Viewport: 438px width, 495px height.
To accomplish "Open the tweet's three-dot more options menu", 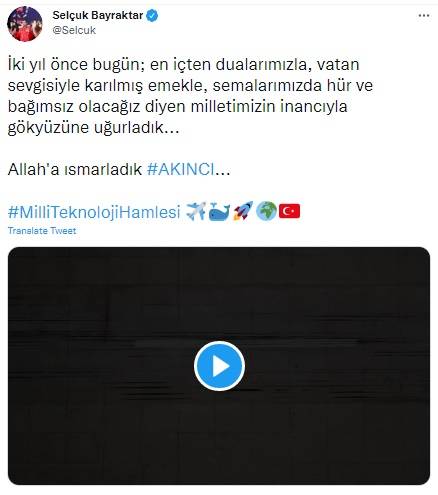I will pos(423,16).
